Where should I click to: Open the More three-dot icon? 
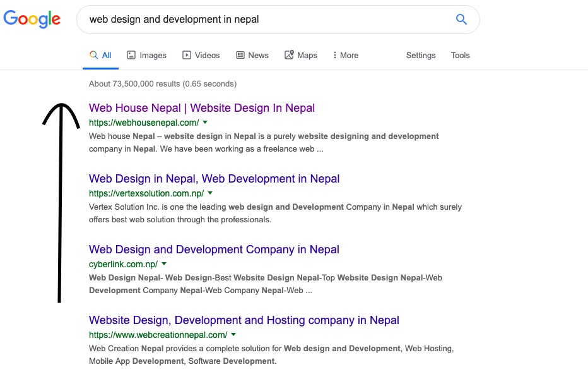click(x=336, y=55)
